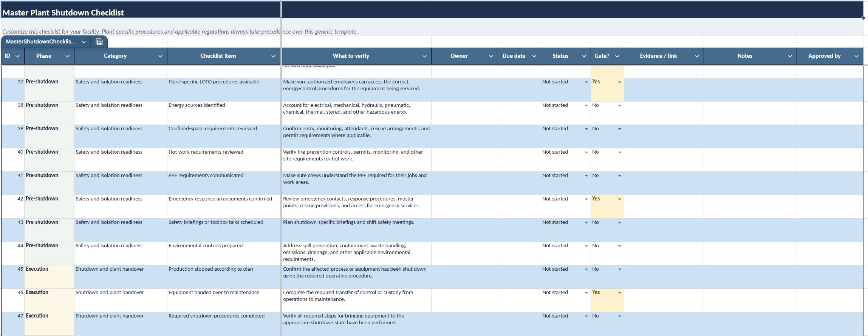Open the Checklist item column filter dropdown
The width and height of the screenshot is (868, 336).
(273, 56)
